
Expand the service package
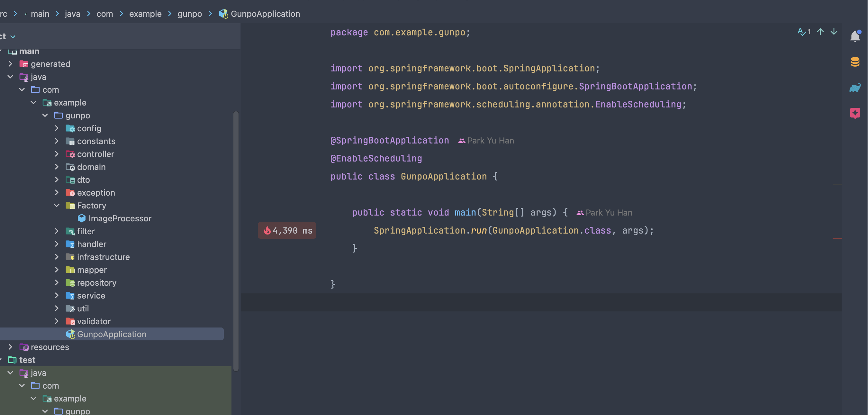(x=57, y=295)
